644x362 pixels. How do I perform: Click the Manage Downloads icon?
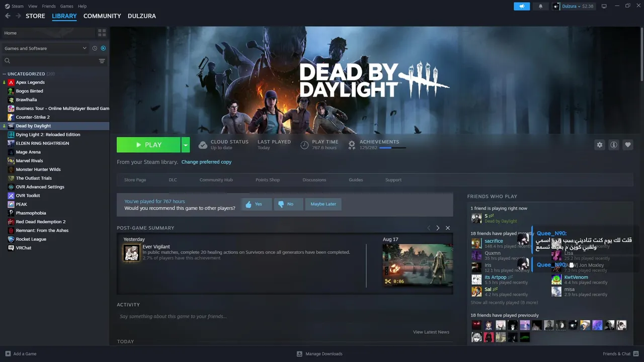299,354
